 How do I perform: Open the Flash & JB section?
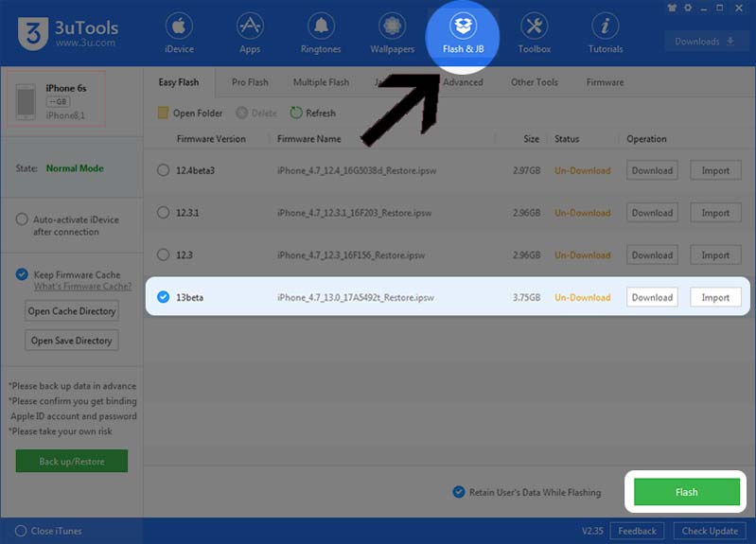coord(463,33)
